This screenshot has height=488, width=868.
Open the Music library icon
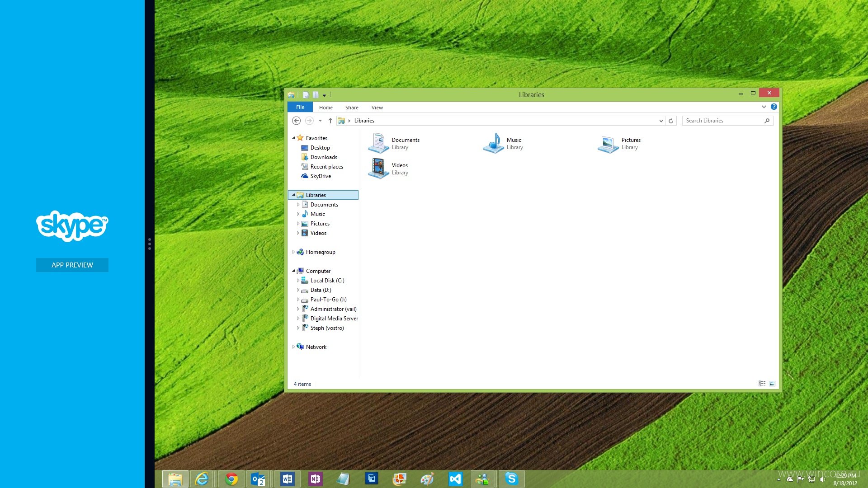pyautogui.click(x=494, y=143)
